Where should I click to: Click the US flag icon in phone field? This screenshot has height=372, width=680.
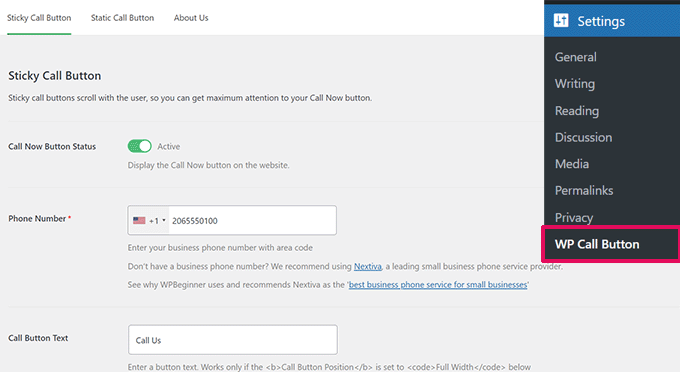coord(139,221)
